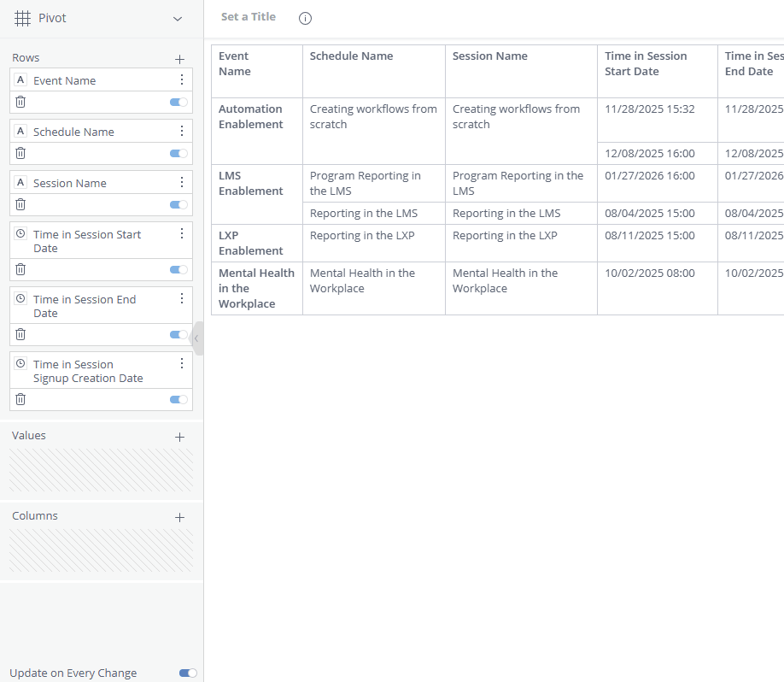Viewport: 784px width, 682px height.
Task: Click the info icon beside title
Action: click(305, 18)
